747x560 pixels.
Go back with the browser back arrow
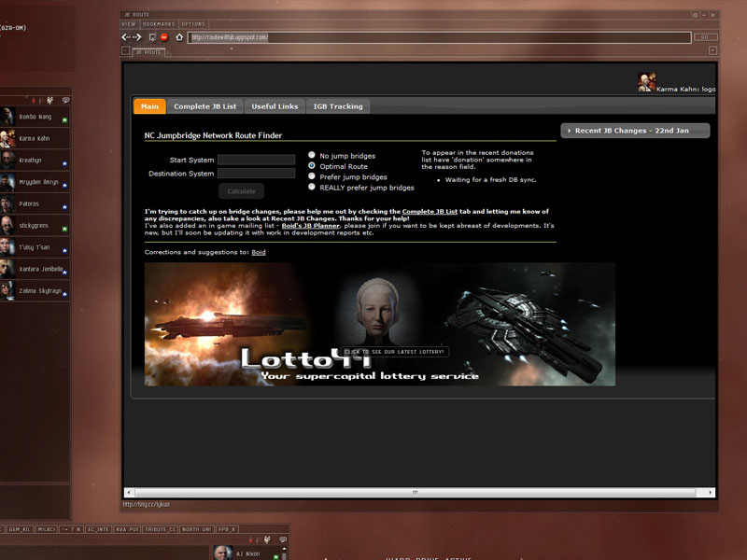pyautogui.click(x=125, y=37)
